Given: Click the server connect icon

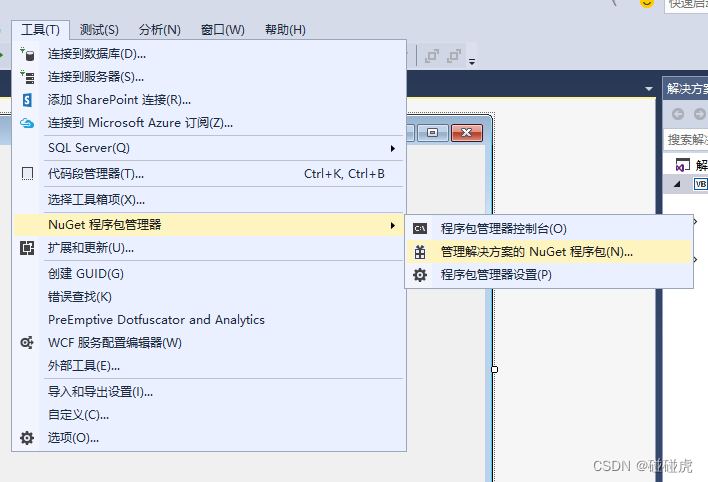Looking at the screenshot, I should (27, 77).
